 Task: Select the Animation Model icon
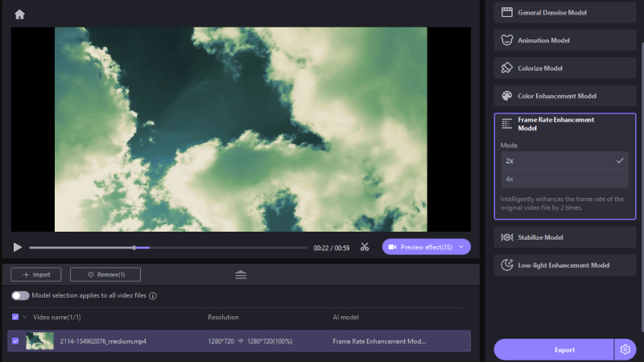[507, 40]
